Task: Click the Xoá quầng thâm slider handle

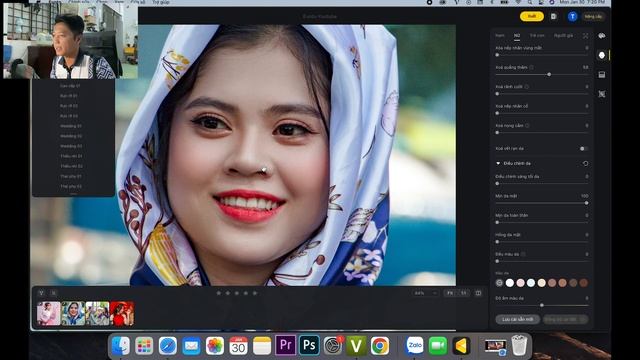Action: 549,74
